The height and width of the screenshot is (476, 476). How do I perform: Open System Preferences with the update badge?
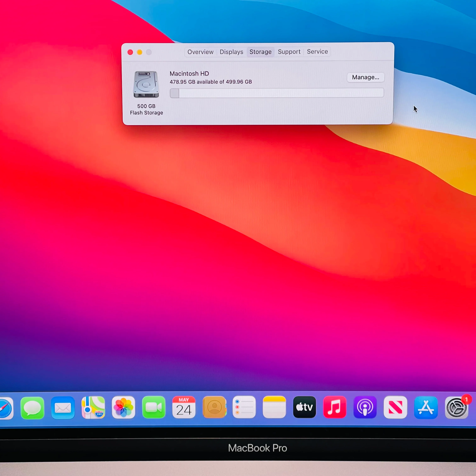tap(456, 408)
